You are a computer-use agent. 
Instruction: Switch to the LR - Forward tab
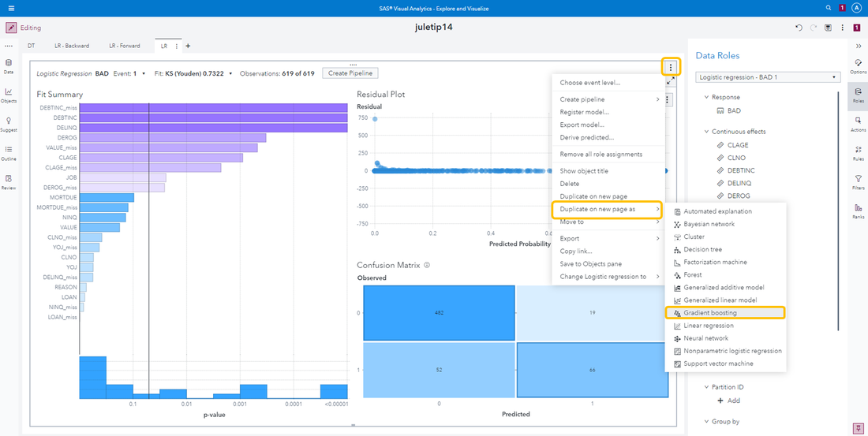[123, 46]
